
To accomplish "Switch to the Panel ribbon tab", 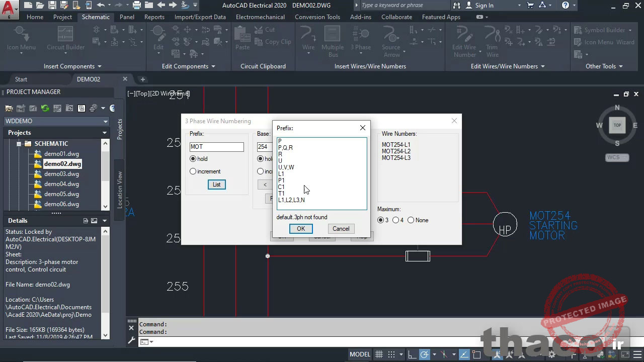I will click(127, 17).
